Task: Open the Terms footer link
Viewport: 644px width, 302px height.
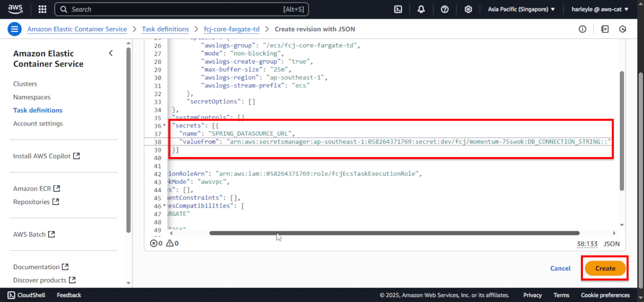Action: [x=561, y=295]
